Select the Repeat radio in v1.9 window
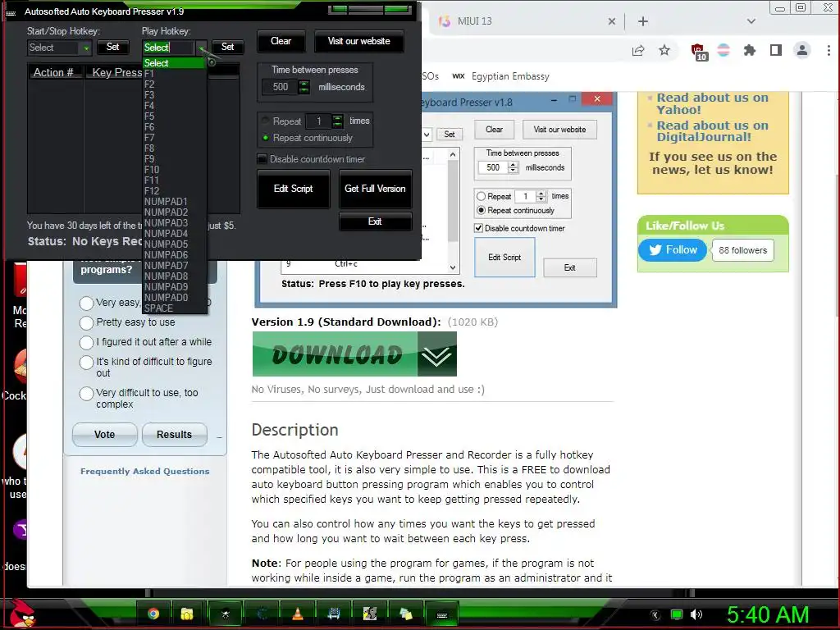840x630 pixels. point(265,121)
